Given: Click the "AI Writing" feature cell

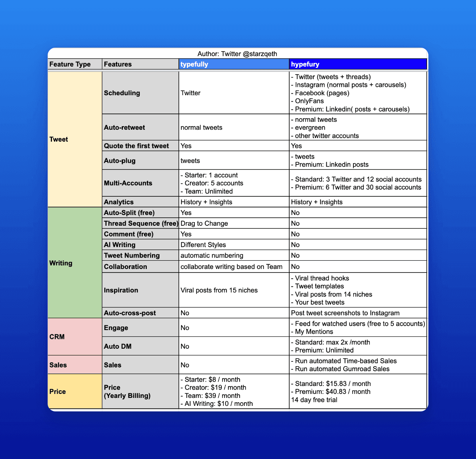Looking at the screenshot, I should click(x=140, y=245).
